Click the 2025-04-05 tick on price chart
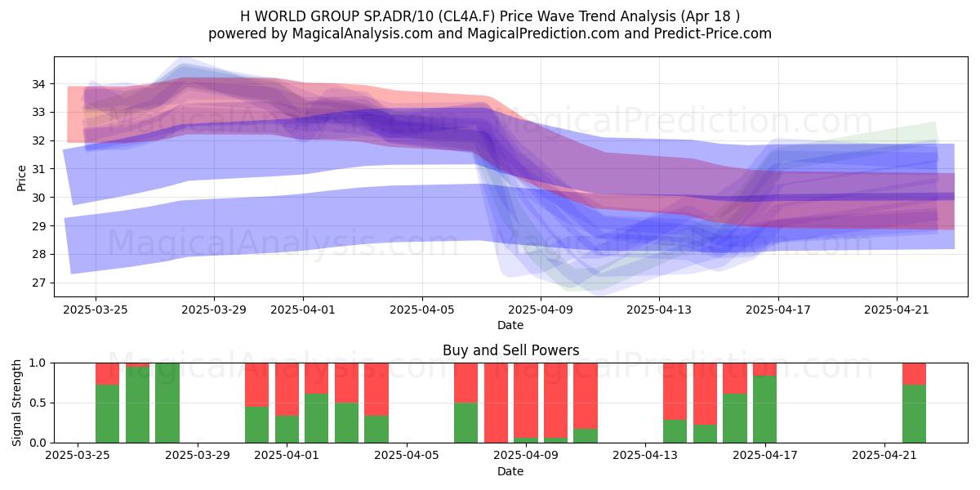This screenshot has width=980, height=490. pyautogui.click(x=422, y=310)
